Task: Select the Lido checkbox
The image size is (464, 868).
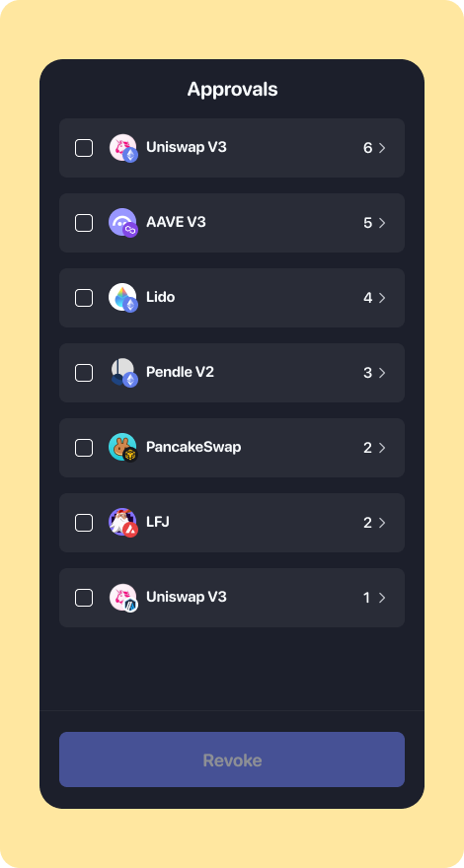Action: pyautogui.click(x=84, y=298)
